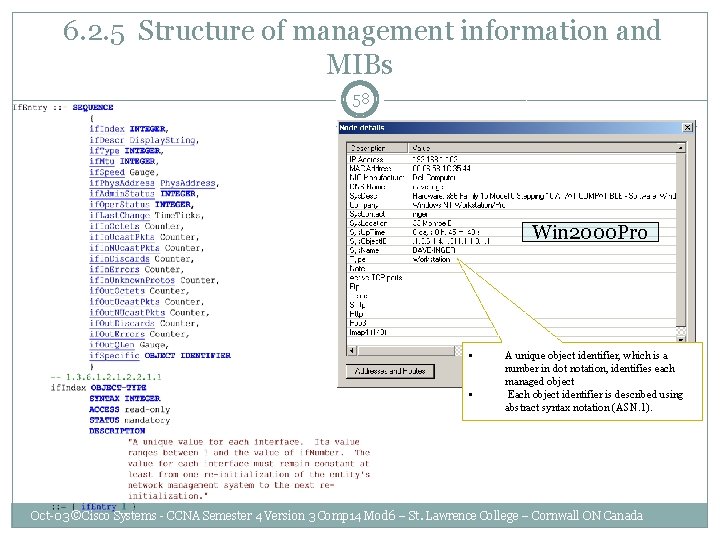720x540 pixels.
Task: Open the ifInNUcastPkts link
Action: click(x=124, y=248)
